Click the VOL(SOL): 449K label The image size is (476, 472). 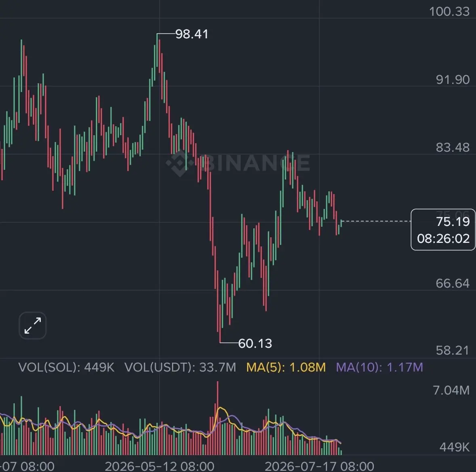point(67,368)
